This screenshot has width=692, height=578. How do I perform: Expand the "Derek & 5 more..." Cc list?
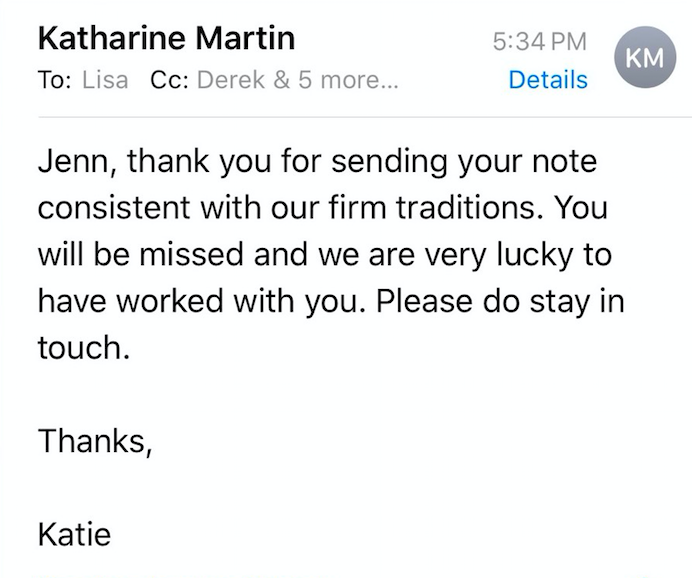pyautogui.click(x=297, y=81)
